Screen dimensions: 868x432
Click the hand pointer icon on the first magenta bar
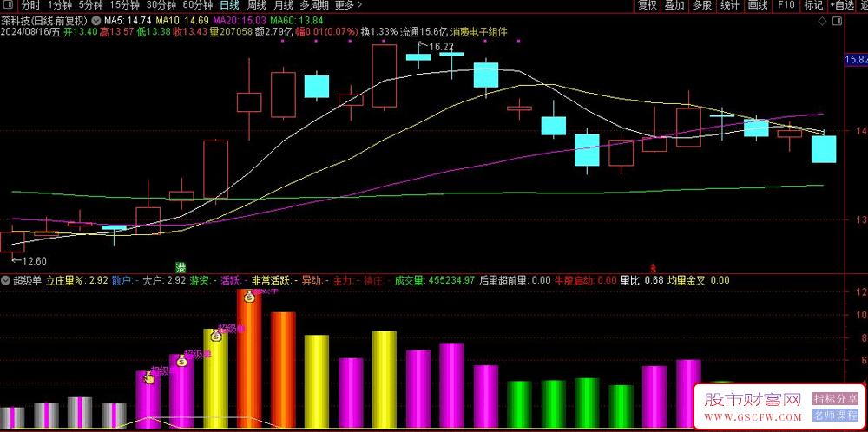148,378
